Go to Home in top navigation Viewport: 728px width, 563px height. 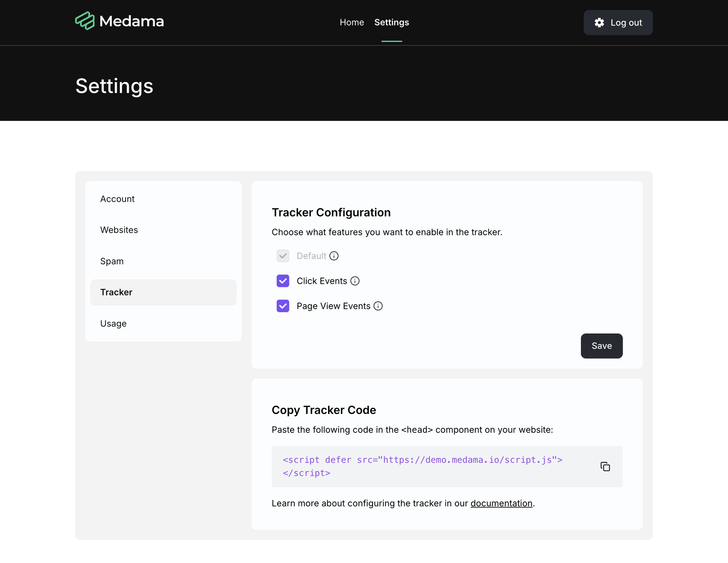click(x=352, y=22)
